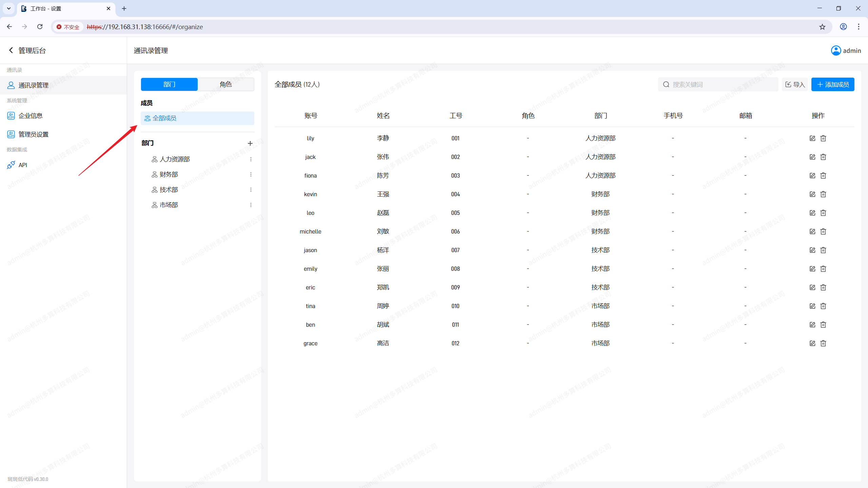Bookmark this page with star icon

(x=822, y=27)
